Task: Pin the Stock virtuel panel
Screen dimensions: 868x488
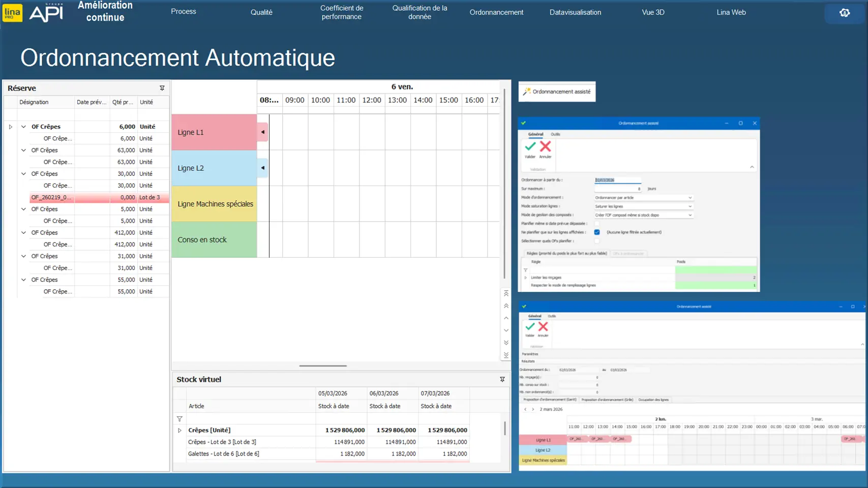Action: point(502,379)
